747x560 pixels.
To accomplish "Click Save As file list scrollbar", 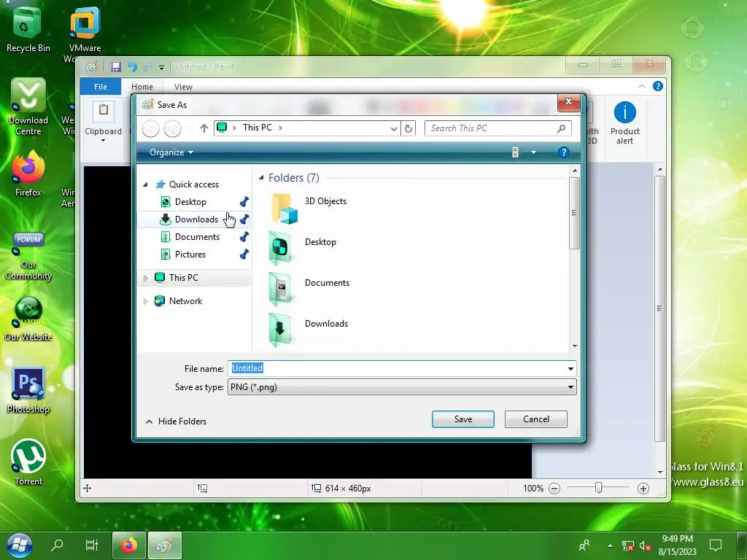I will pyautogui.click(x=574, y=213).
